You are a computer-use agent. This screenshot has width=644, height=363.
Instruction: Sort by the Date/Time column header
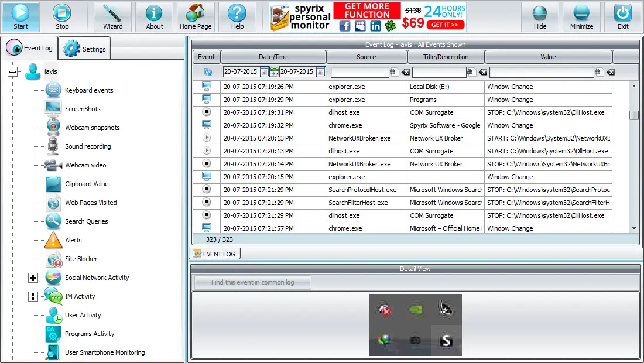273,57
